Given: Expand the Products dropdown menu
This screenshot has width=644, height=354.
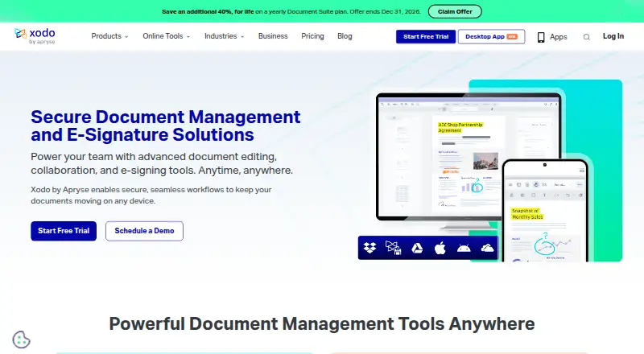Looking at the screenshot, I should tap(109, 36).
